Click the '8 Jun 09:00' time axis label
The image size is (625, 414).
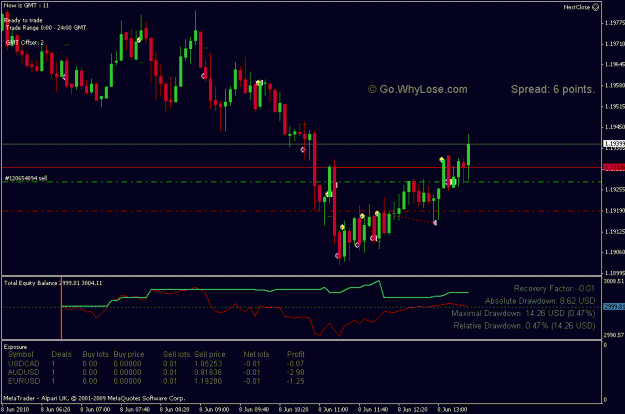tap(214, 410)
